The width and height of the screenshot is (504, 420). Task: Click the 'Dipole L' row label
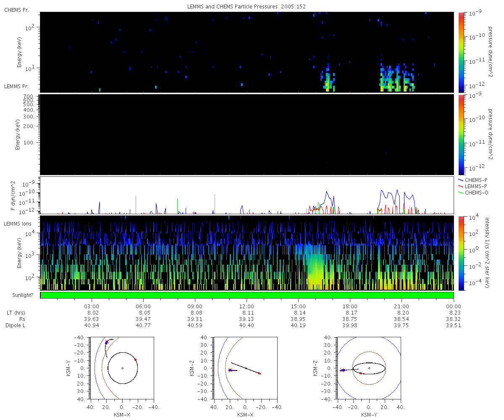pyautogui.click(x=16, y=325)
